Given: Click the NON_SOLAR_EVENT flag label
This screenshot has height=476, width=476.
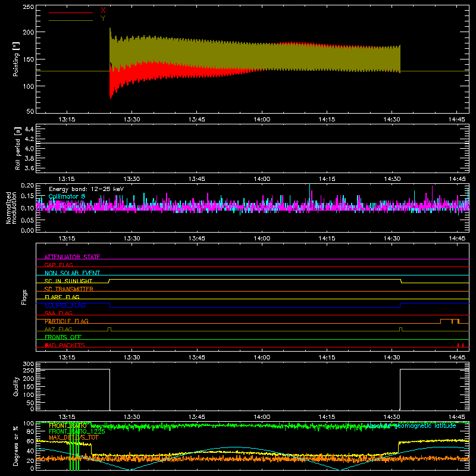Looking at the screenshot, I should [72, 273].
